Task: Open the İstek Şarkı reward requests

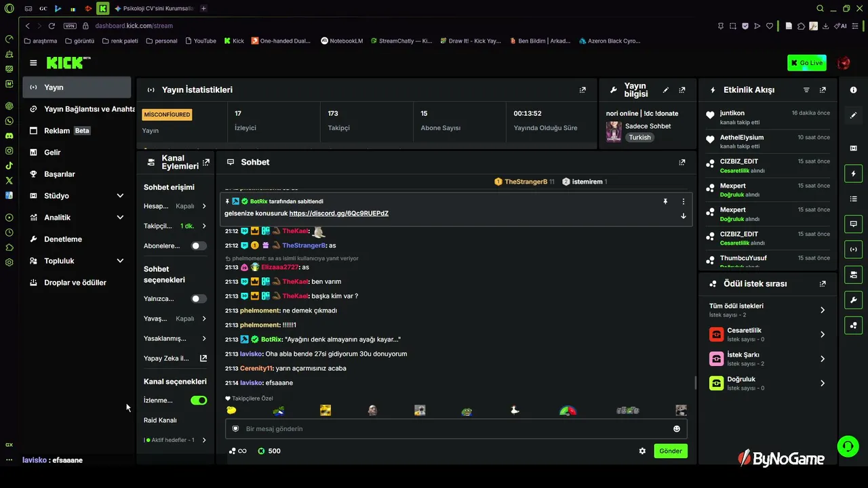Action: click(x=768, y=359)
